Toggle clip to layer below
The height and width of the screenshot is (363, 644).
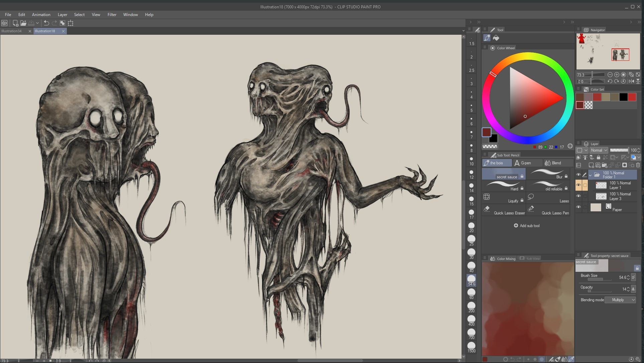point(578,157)
